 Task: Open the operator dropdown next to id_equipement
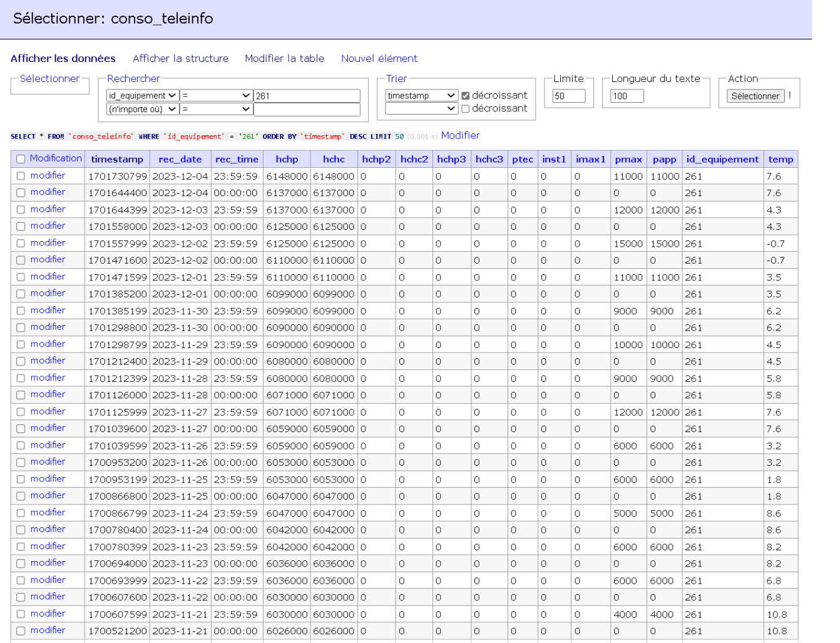216,96
